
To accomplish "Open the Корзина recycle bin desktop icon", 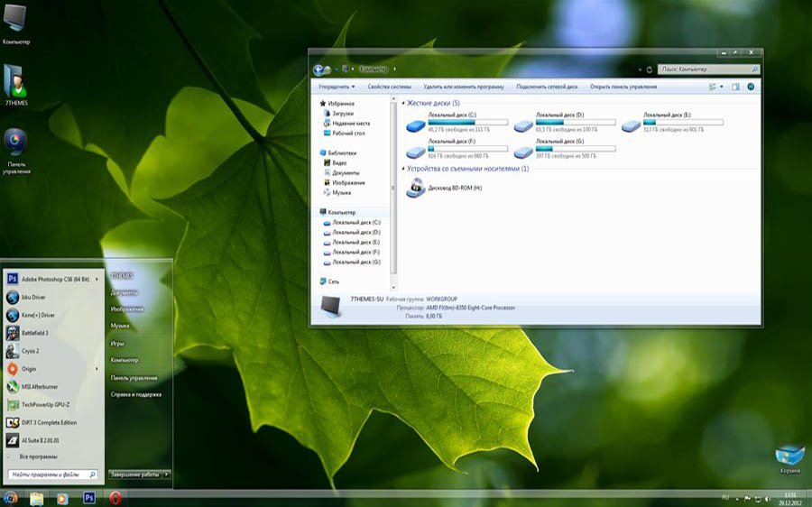I will (x=789, y=455).
